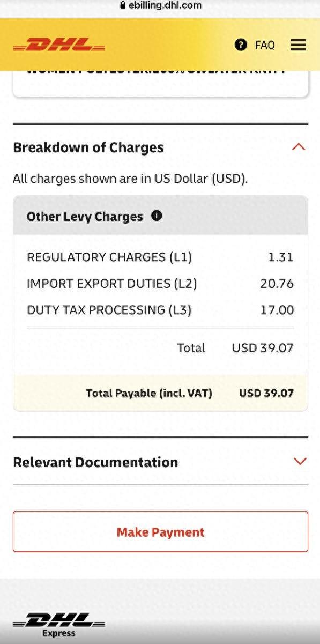Click the Total Payable (incl. VAT) row
The image size is (320, 644).
(x=160, y=393)
